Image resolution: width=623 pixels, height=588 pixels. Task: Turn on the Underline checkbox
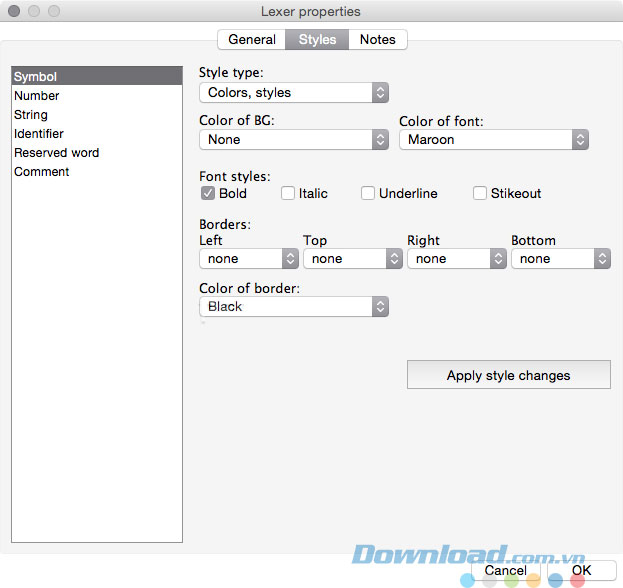pos(368,193)
